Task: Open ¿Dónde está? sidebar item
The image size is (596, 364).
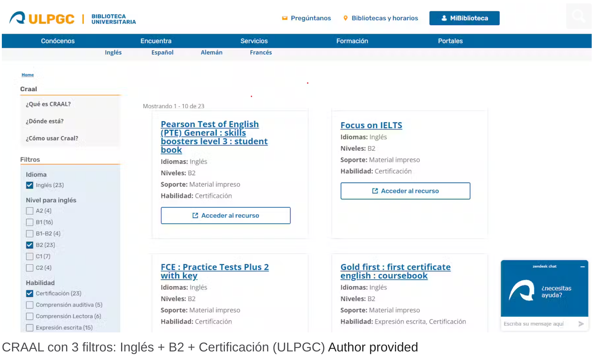Action: point(45,121)
